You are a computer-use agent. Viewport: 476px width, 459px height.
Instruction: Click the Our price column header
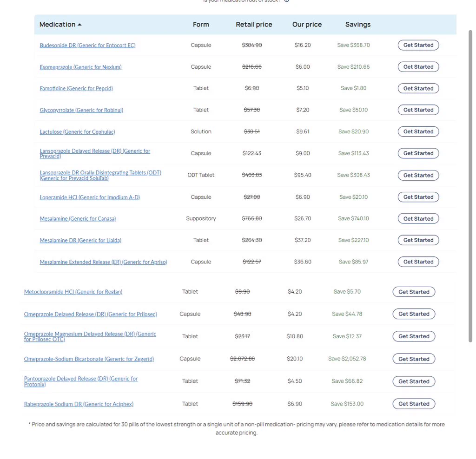[x=307, y=25]
